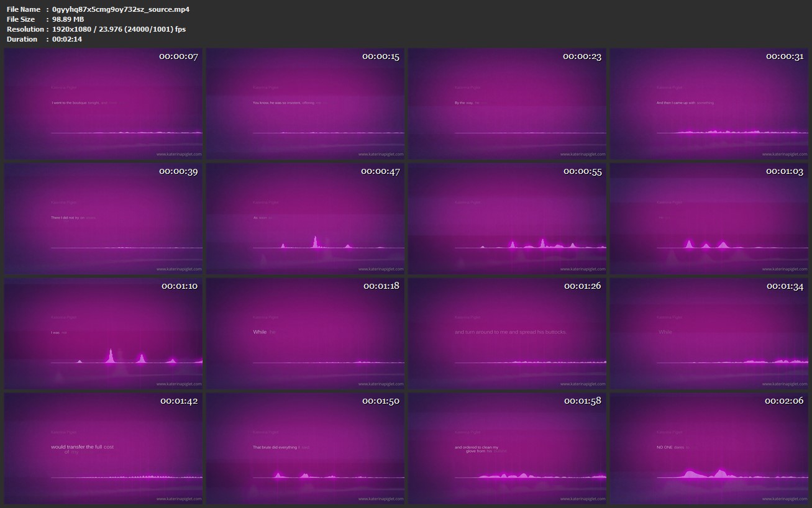812x508 pixels.
Task: Click subtitle 'and ordered to clean my glove'
Action: (x=477, y=449)
